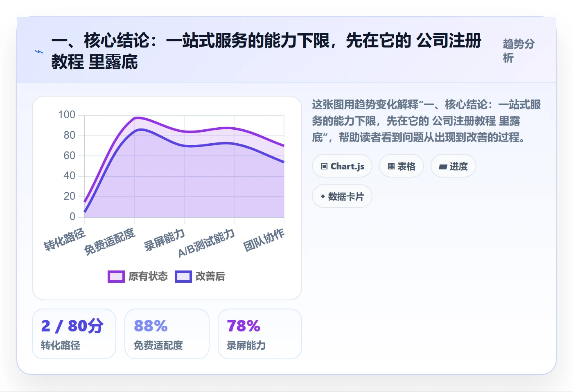This screenshot has height=392, width=573.
Task: Toggle the 原有状态 purple legend swatch
Action: pyautogui.click(x=116, y=277)
